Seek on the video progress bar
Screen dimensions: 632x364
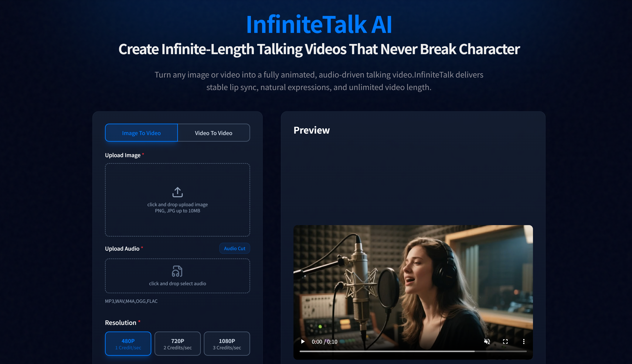[413, 351]
